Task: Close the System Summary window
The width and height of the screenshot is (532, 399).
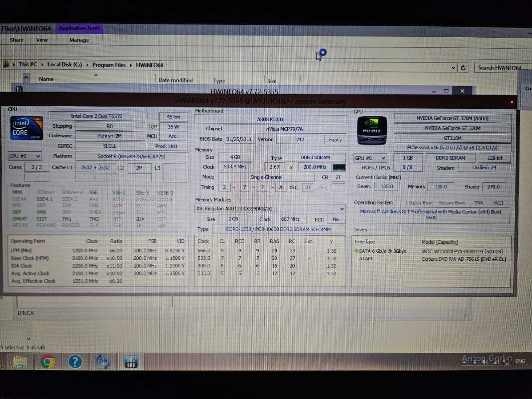Action: 512,102
